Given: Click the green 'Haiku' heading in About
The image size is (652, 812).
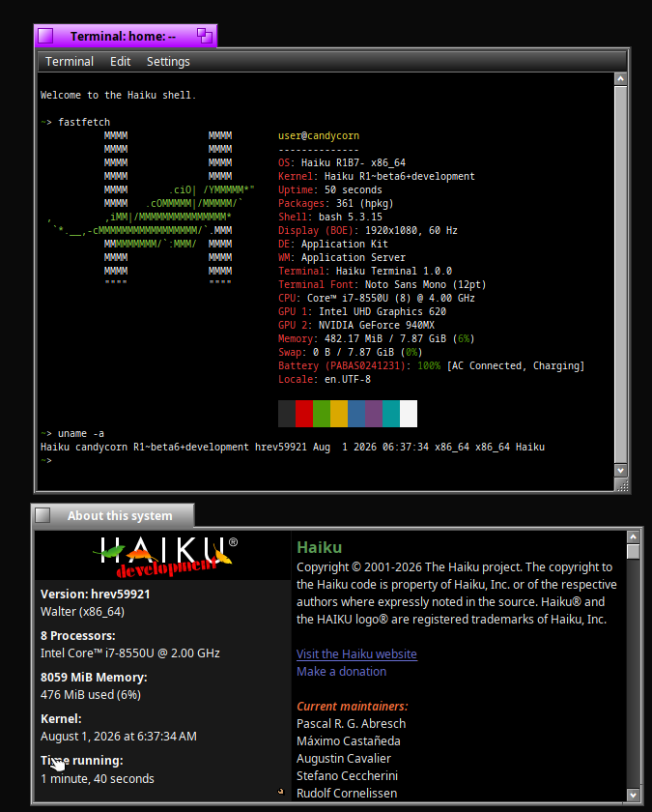Looking at the screenshot, I should tap(320, 547).
